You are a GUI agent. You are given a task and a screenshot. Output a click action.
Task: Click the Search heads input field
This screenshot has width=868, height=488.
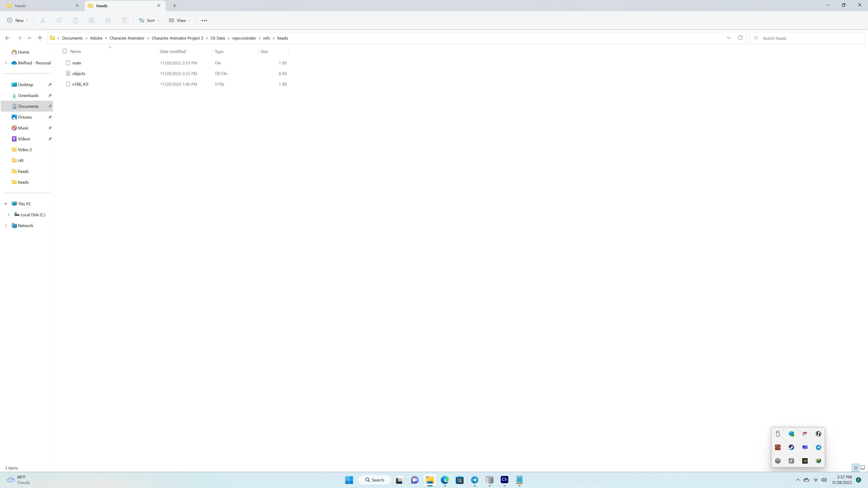tap(809, 38)
